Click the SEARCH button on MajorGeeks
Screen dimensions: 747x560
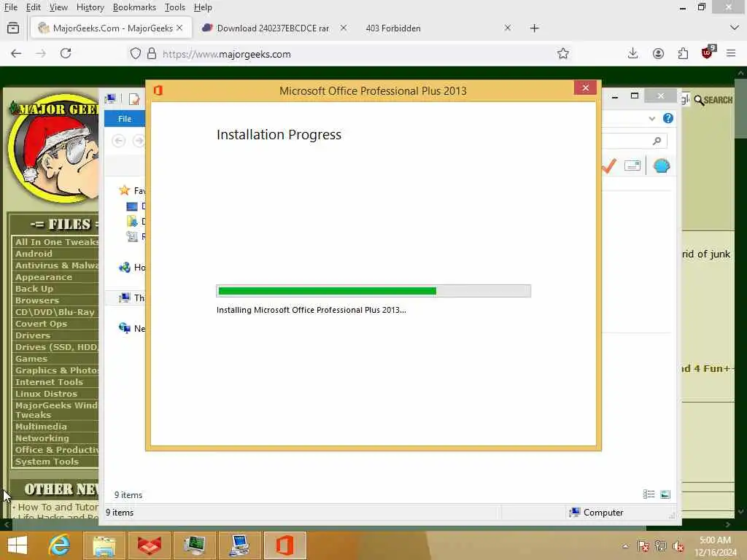pos(713,100)
